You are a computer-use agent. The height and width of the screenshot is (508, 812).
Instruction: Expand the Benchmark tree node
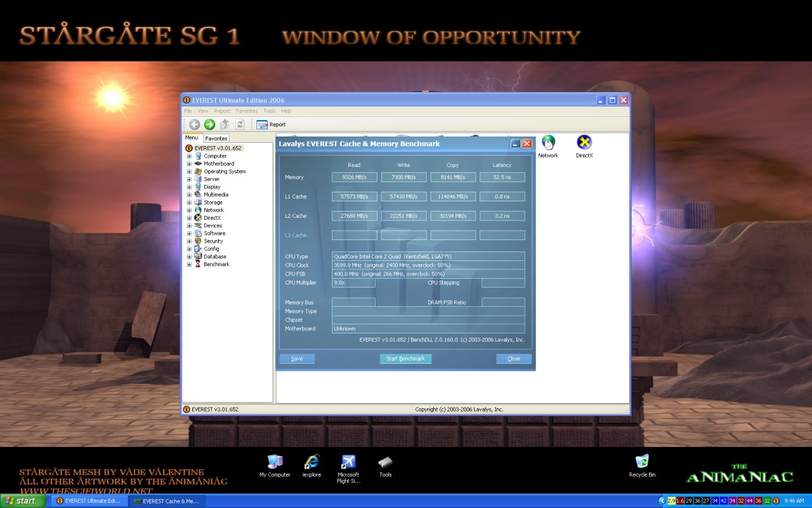[189, 264]
